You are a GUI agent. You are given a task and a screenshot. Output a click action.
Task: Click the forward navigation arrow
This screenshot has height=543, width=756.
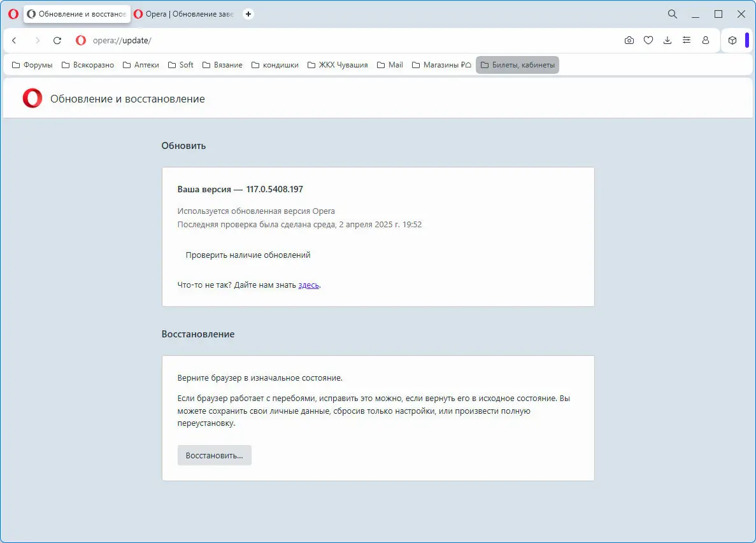coord(37,41)
